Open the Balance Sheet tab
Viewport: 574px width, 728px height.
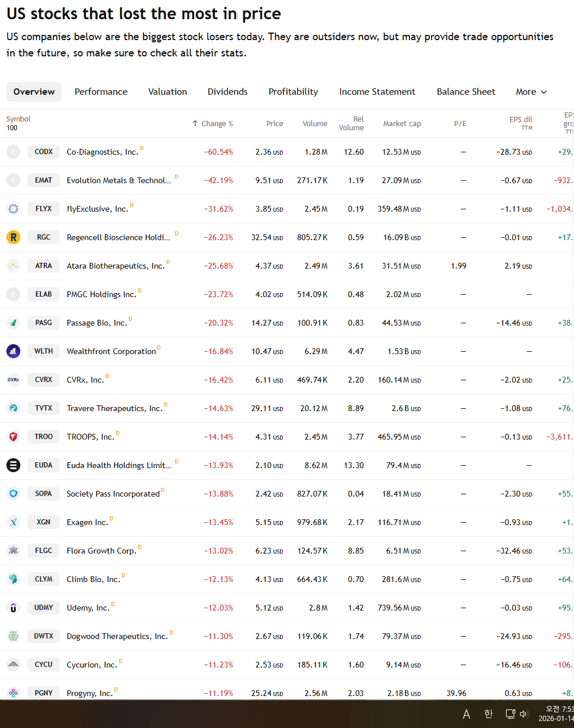tap(466, 92)
